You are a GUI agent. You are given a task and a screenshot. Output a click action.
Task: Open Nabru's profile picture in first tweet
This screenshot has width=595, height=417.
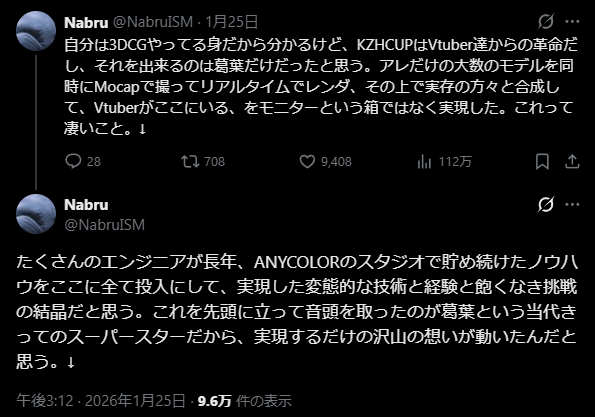36,31
